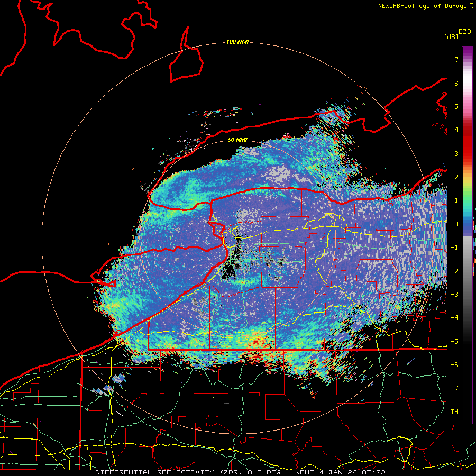
Task: Click the 100 NMI range ring label
Action: [237, 42]
